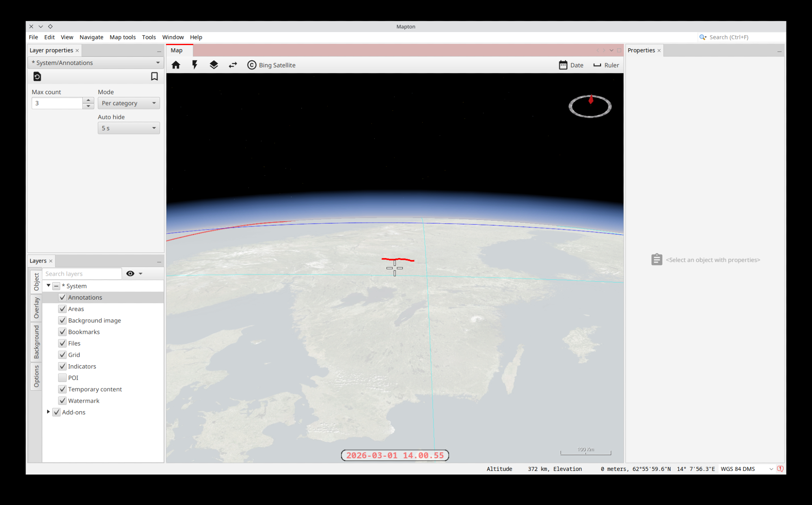The height and width of the screenshot is (505, 812).
Task: Click the swap arrows toolbar icon
Action: (x=233, y=65)
